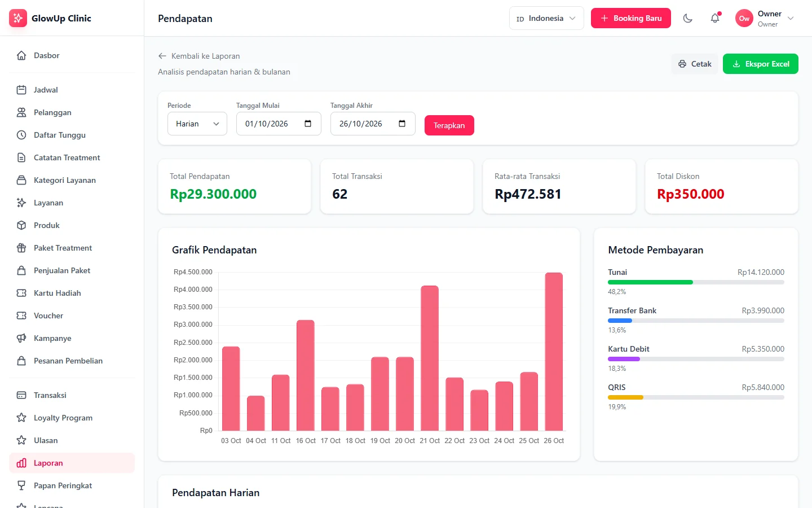The height and width of the screenshot is (508, 812).
Task: Click the GlowUp Clinic logo icon
Action: (x=18, y=18)
